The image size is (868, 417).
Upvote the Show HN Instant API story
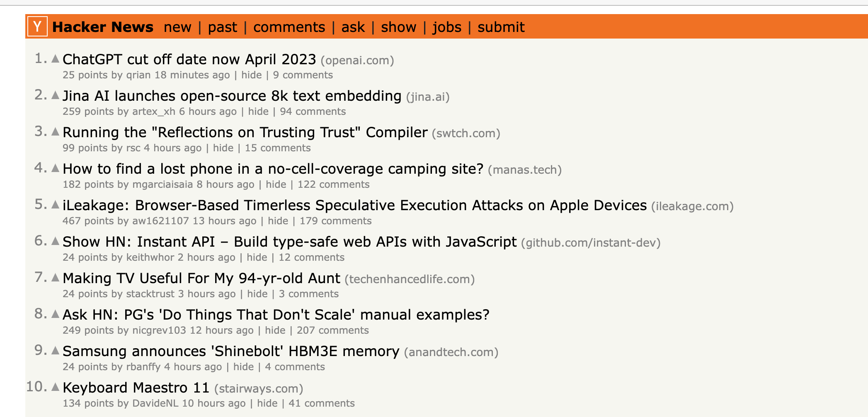tap(55, 241)
